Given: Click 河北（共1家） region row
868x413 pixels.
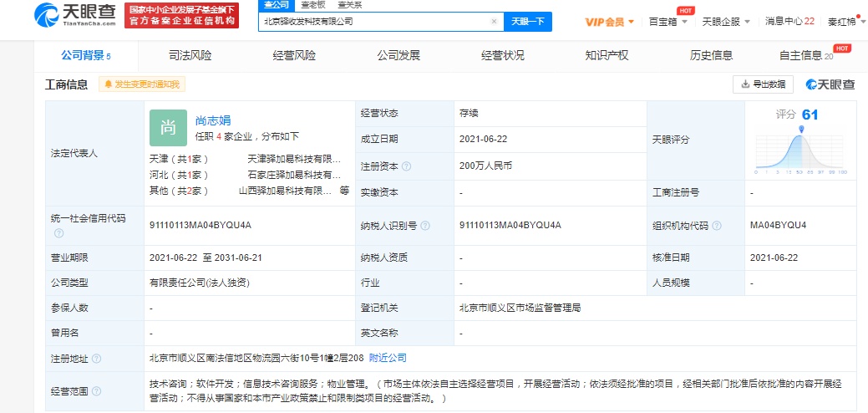Looking at the screenshot, I should coord(179,175).
